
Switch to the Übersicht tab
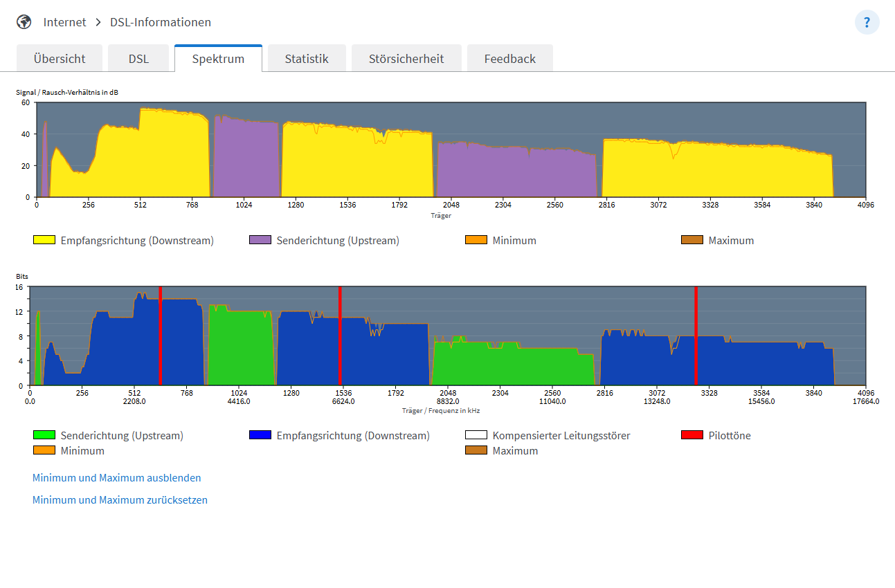60,58
